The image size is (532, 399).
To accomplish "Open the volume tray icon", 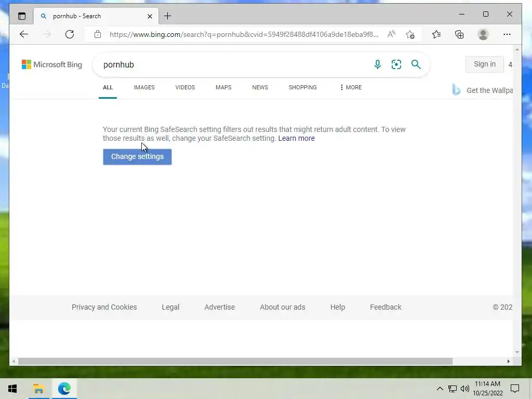I will click(465, 389).
